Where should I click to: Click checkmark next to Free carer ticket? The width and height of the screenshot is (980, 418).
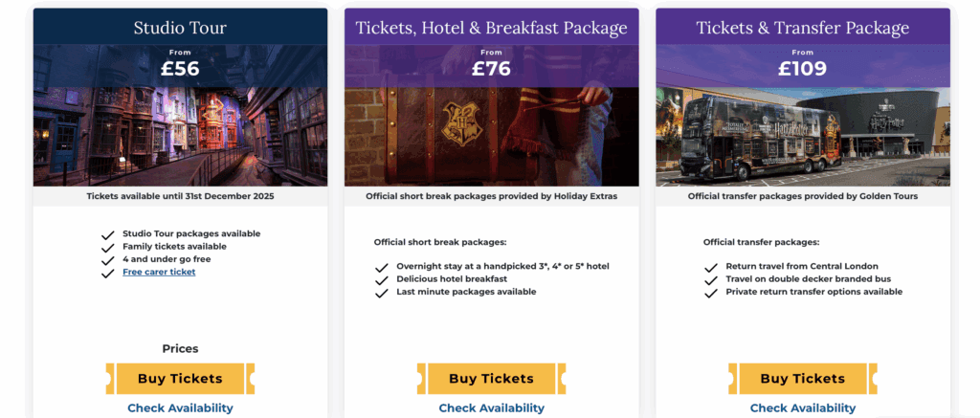click(x=108, y=273)
